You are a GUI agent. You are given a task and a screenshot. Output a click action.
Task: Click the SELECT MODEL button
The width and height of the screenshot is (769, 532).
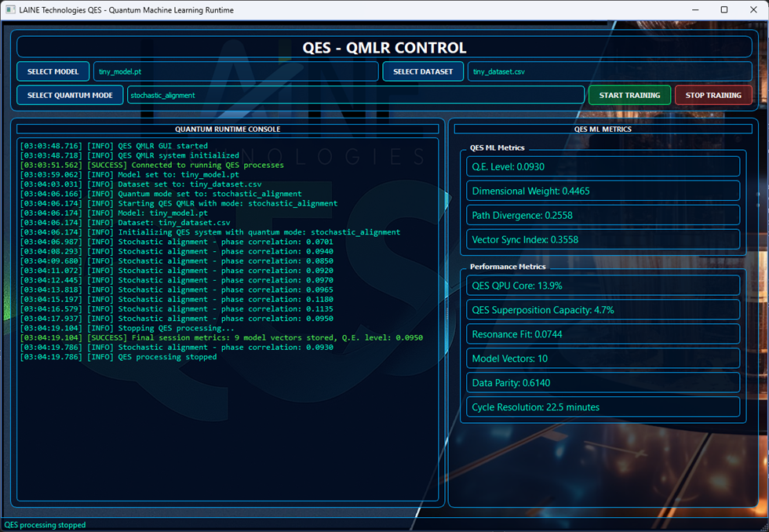(x=53, y=71)
